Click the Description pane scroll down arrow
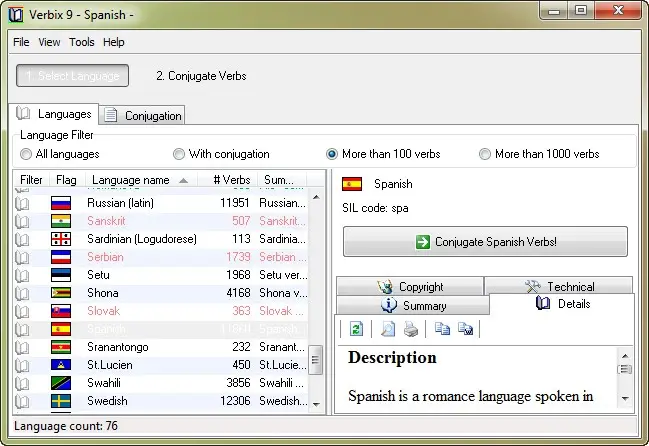 pos(625,399)
